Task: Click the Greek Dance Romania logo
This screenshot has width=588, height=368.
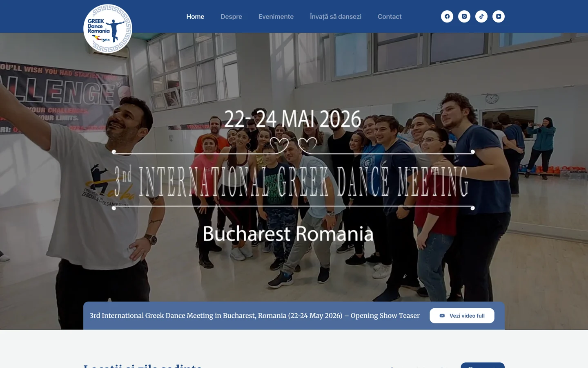Action: 108,29
